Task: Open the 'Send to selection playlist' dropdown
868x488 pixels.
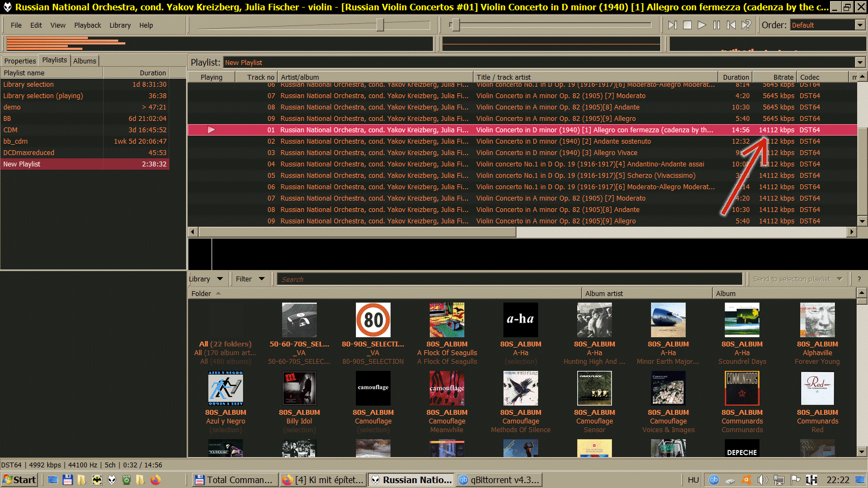Action: pyautogui.click(x=797, y=279)
